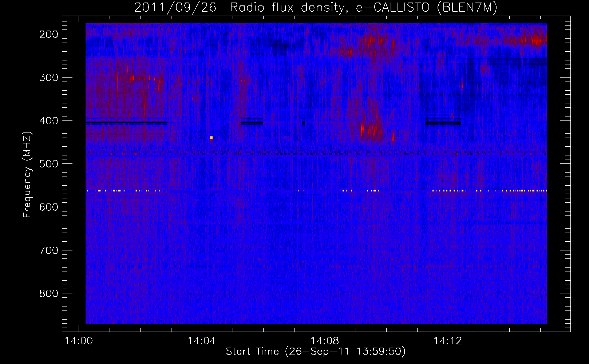Click the 500 frequency tick label
The height and width of the screenshot is (364, 589).
(x=49, y=164)
